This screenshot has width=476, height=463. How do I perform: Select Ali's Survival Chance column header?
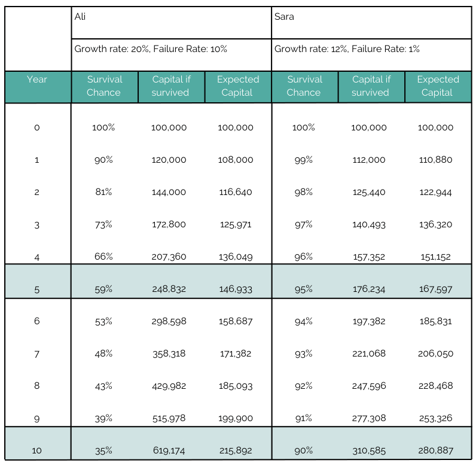pos(104,86)
